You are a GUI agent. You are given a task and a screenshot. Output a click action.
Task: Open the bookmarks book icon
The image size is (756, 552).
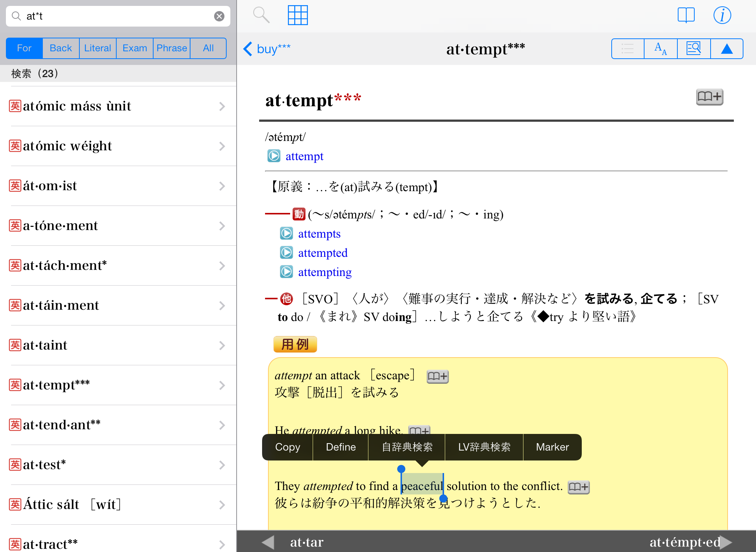point(686,15)
